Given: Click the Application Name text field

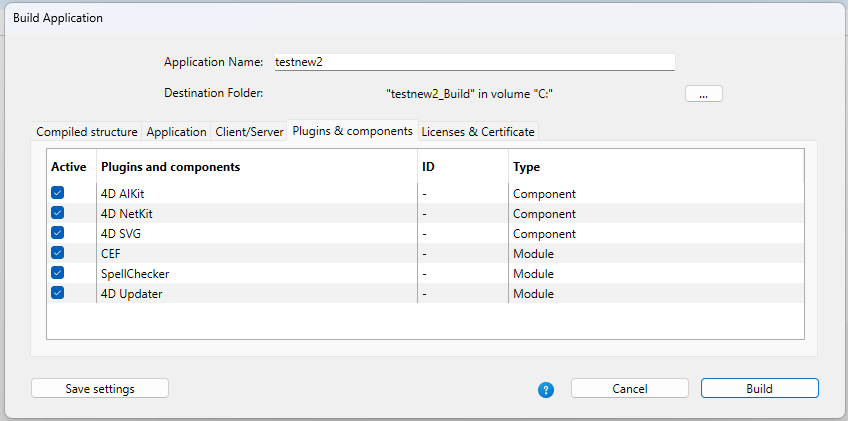Looking at the screenshot, I should [473, 62].
